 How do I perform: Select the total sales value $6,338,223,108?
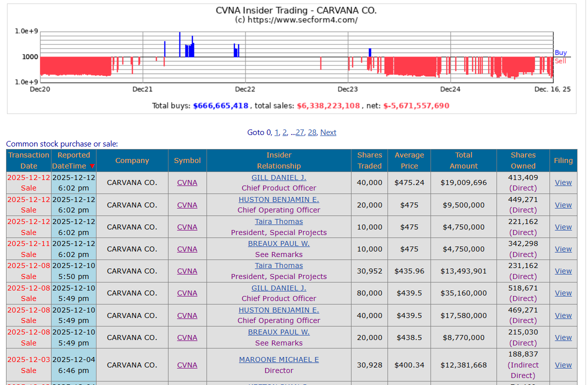click(328, 105)
